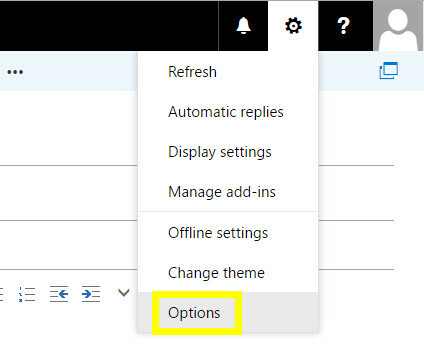The height and width of the screenshot is (361, 424).
Task: Open the user profile avatar
Action: pyautogui.click(x=398, y=26)
